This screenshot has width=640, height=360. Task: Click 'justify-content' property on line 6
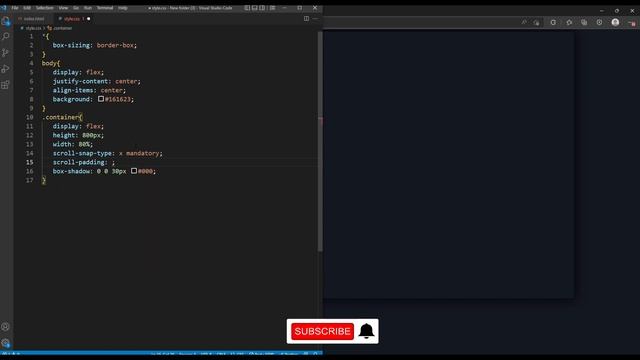point(80,81)
